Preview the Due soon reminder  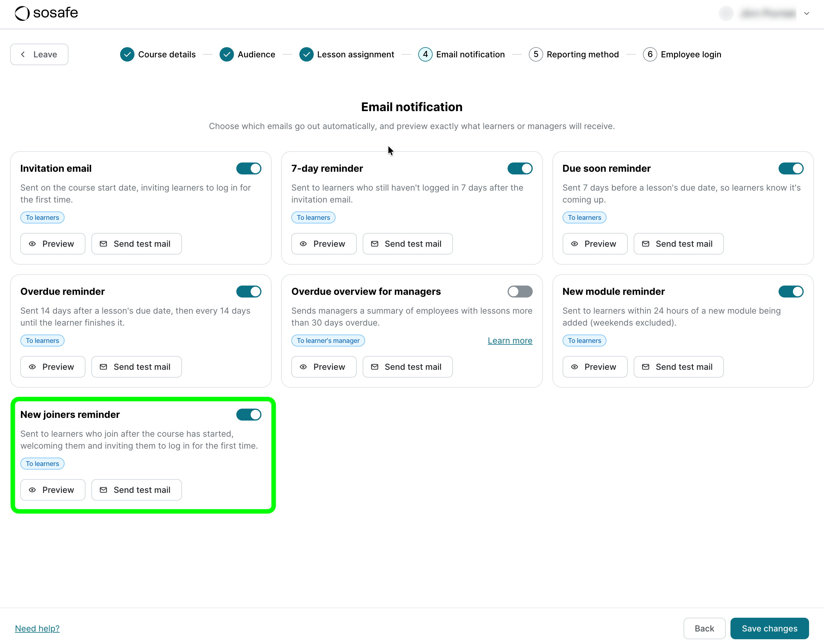(x=595, y=244)
